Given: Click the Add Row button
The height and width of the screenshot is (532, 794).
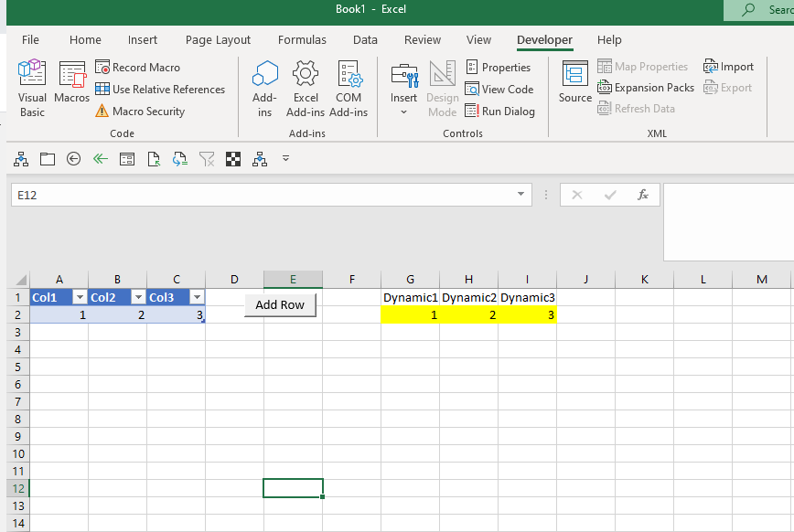Looking at the screenshot, I should click(280, 304).
